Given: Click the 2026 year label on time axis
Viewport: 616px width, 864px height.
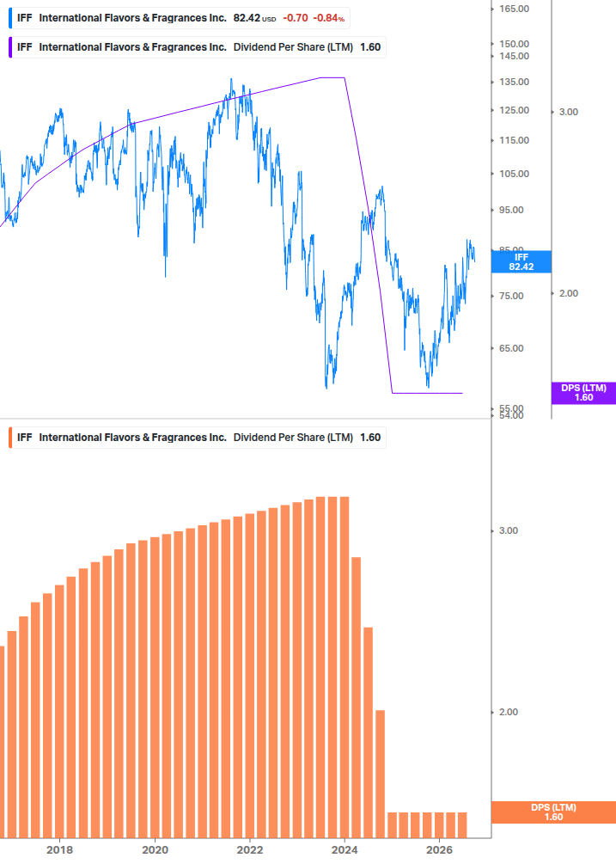Looking at the screenshot, I should click(439, 849).
